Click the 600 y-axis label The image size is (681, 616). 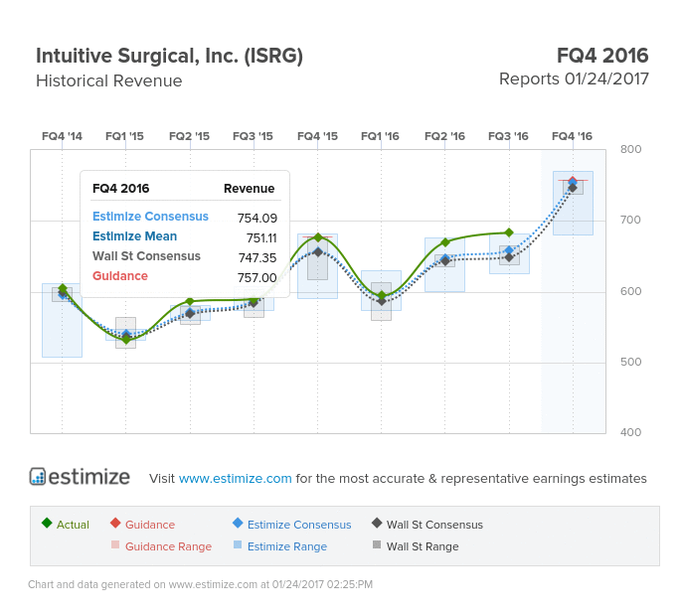pyautogui.click(x=630, y=291)
